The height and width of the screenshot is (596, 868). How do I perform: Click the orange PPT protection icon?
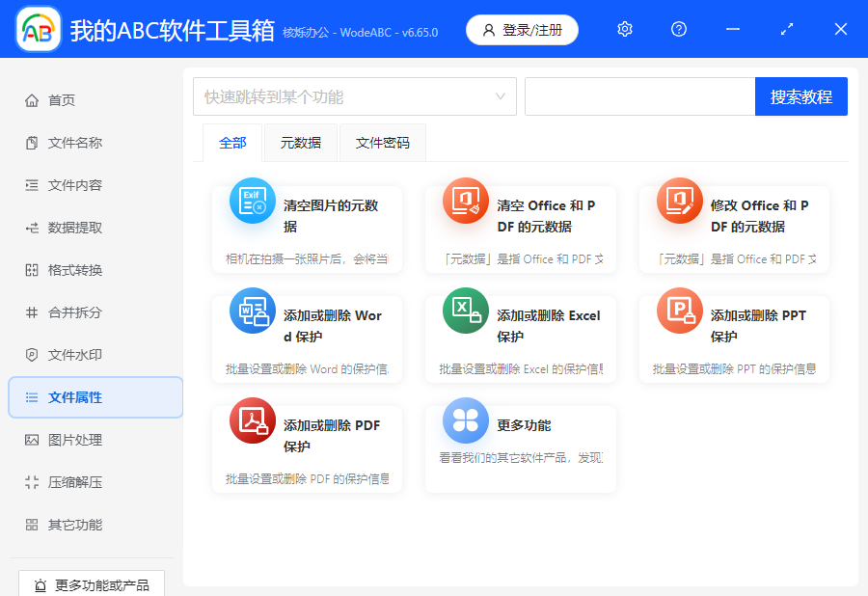[x=680, y=311]
